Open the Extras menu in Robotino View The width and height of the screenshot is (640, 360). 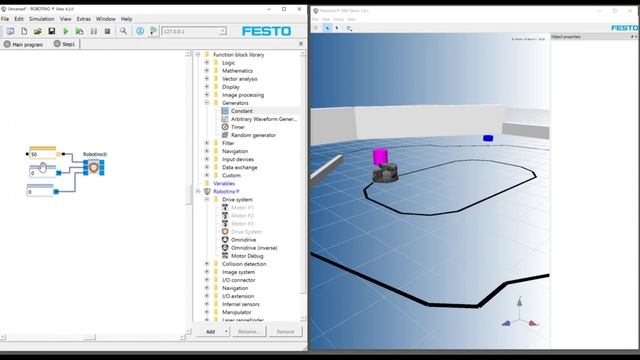(x=84, y=19)
